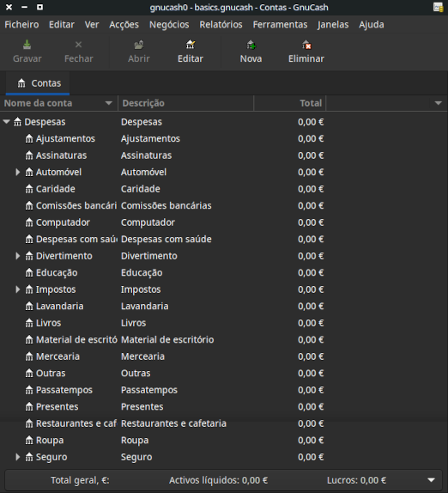The image size is (448, 493).
Task: Click the bank icon beside Impostos
Action: click(29, 289)
